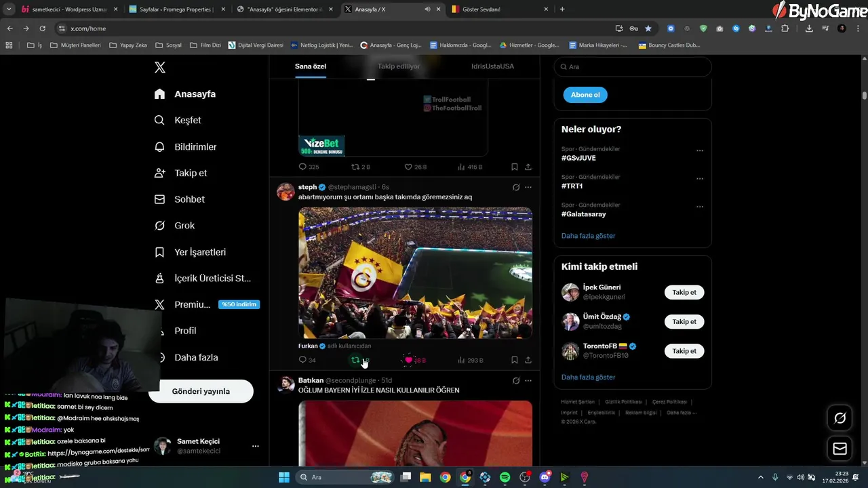Viewport: 868px width, 488px height.
Task: Open the Chrome extensions puzzle icon
Action: pos(785,28)
